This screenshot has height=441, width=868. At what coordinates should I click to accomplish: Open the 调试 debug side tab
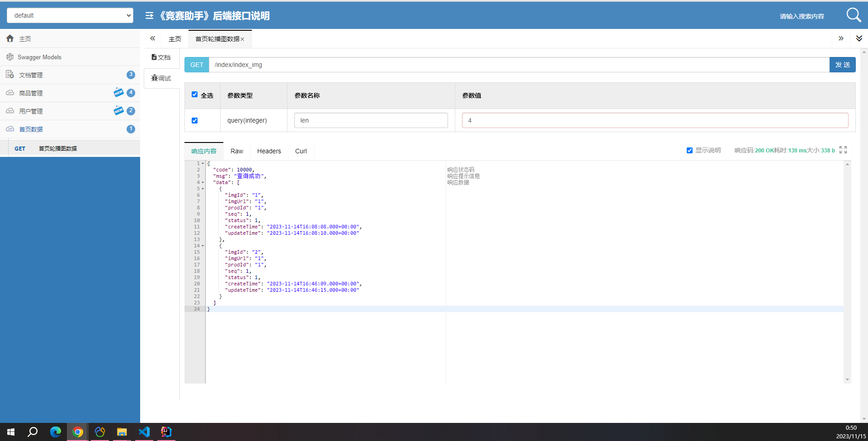click(x=161, y=78)
